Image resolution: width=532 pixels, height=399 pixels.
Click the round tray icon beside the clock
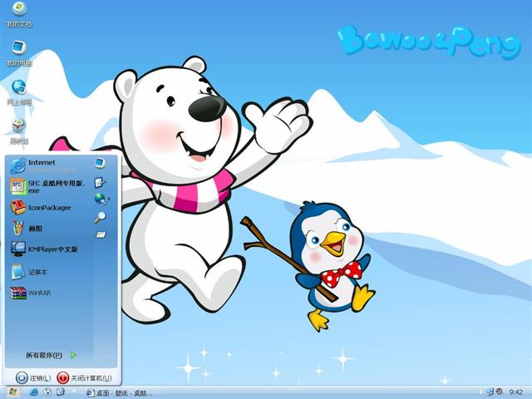pos(499,392)
